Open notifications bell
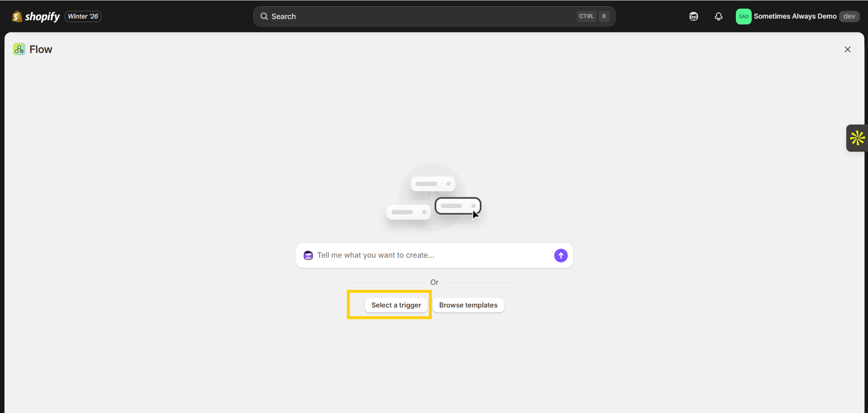The width and height of the screenshot is (868, 413). (718, 16)
